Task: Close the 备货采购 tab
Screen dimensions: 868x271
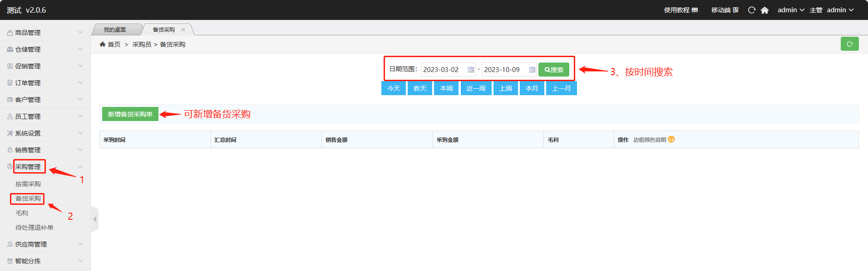Action: (183, 30)
